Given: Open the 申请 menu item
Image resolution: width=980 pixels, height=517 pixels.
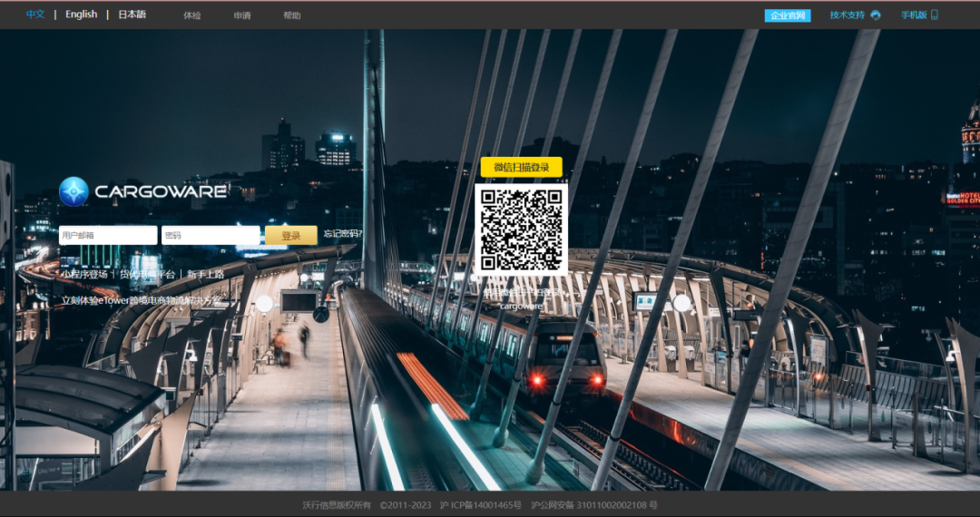Looking at the screenshot, I should coord(242,15).
